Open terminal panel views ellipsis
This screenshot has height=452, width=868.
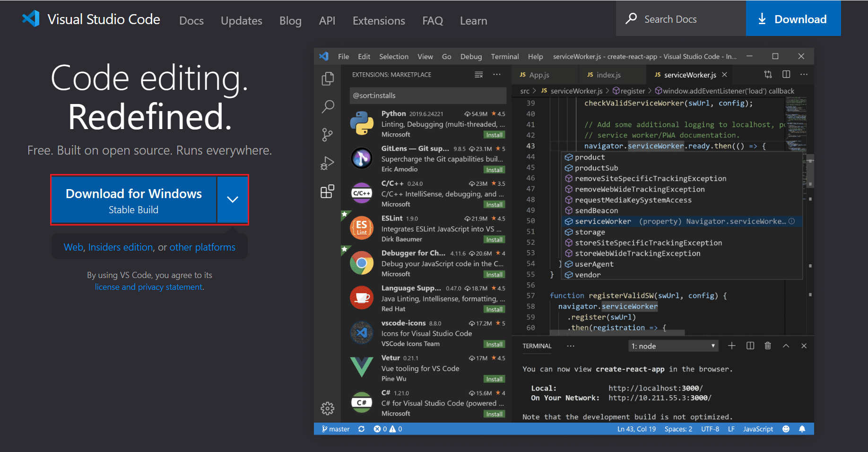point(571,346)
